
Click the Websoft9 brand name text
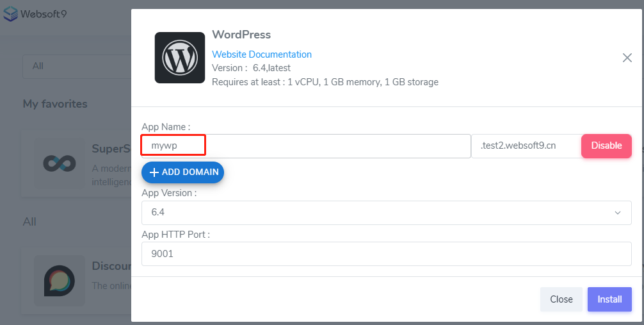(44, 13)
